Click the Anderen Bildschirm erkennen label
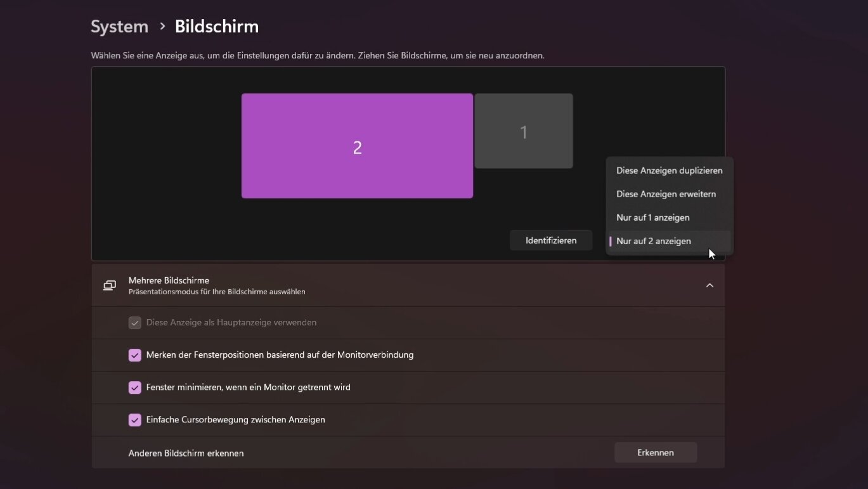This screenshot has height=489, width=868. 186,453
